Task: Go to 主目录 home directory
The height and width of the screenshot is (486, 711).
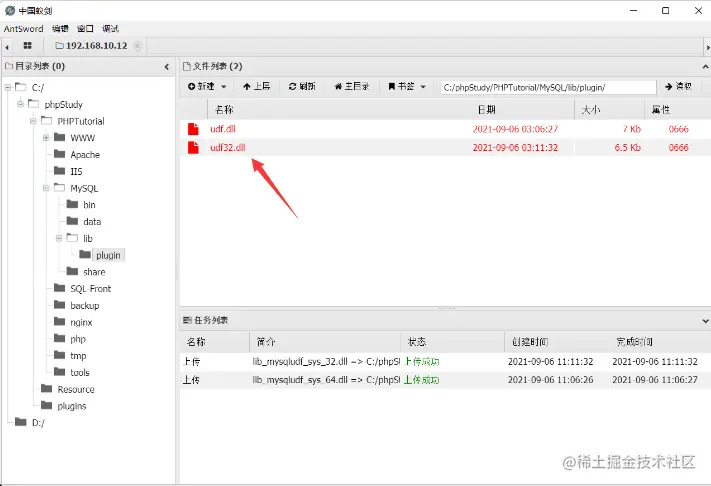Action: [x=352, y=86]
